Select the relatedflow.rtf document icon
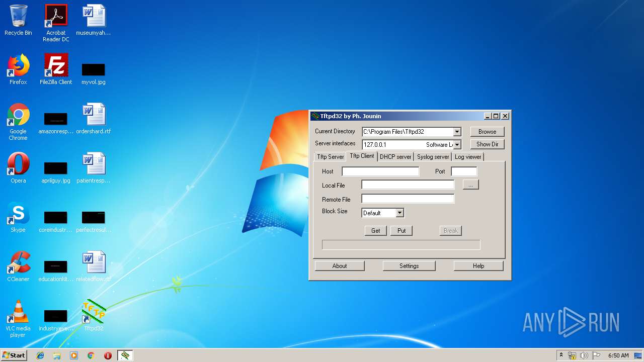 94,266
